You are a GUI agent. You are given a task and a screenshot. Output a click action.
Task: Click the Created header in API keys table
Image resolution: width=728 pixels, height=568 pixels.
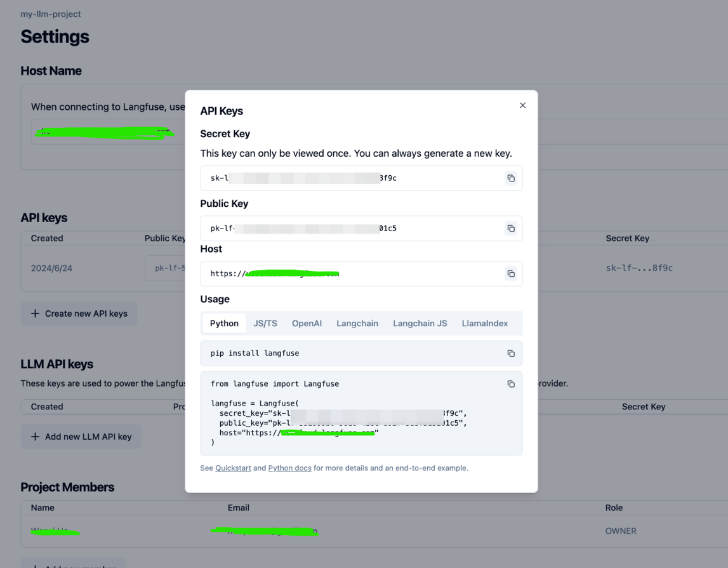(x=47, y=238)
